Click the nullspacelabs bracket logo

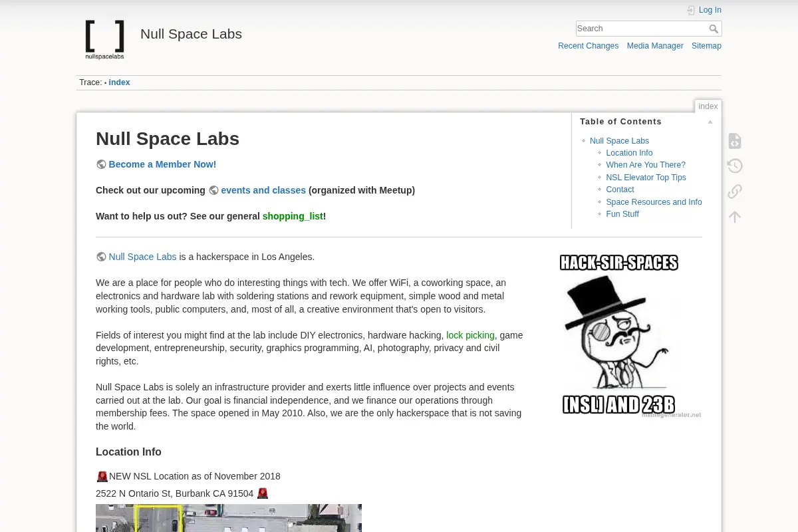pyautogui.click(x=105, y=39)
